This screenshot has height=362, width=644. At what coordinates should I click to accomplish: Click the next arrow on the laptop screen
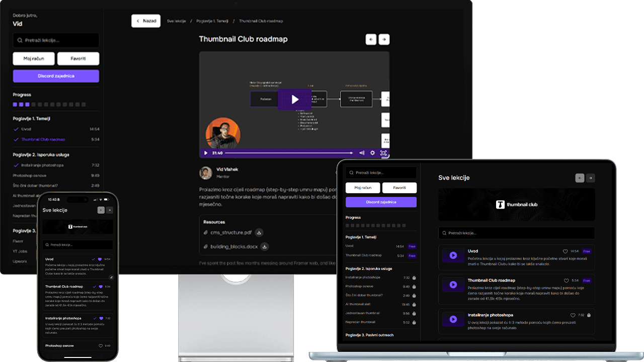591,178
